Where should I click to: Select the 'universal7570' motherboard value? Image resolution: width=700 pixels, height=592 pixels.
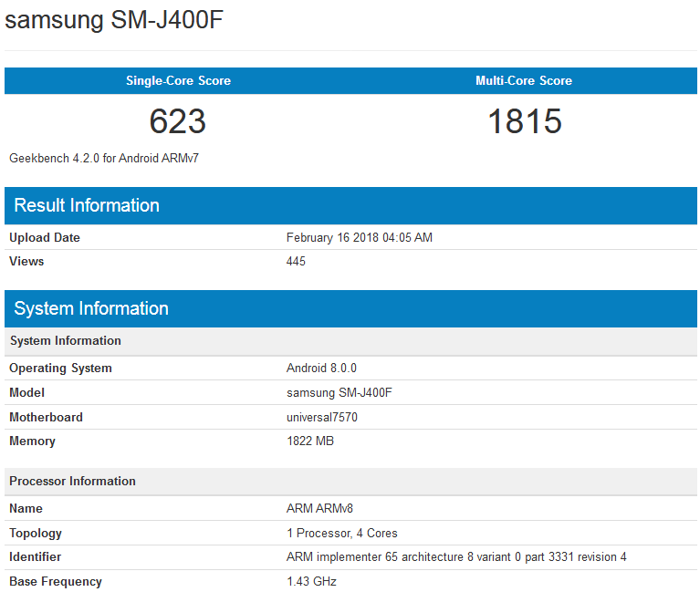[322, 417]
